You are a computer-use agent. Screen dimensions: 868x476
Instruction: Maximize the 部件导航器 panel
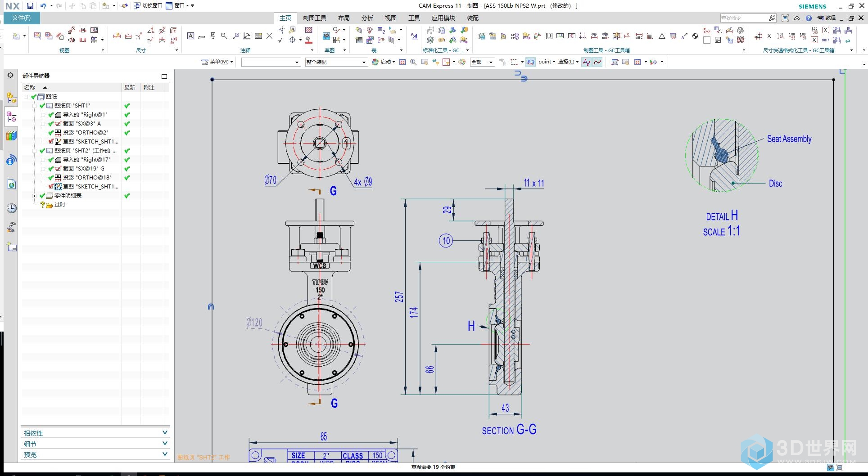164,76
